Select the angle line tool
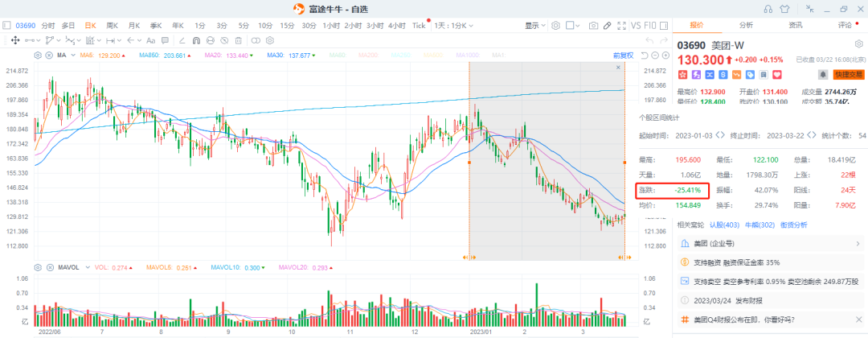Image resolution: width=868 pixels, height=338 pixels. pyautogui.click(x=182, y=40)
